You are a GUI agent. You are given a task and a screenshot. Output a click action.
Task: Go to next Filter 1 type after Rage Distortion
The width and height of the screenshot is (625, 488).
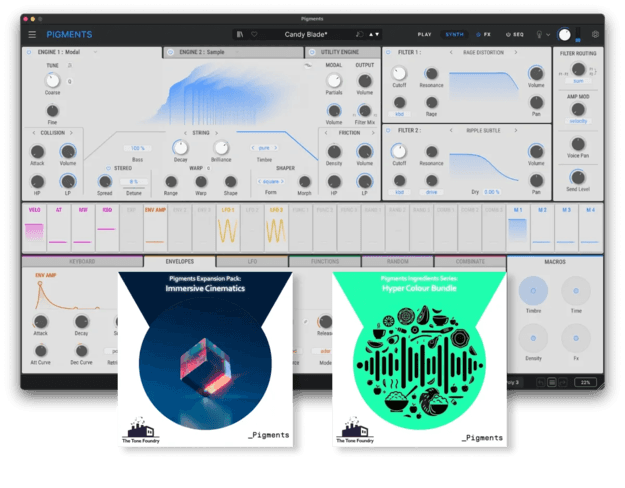pos(515,52)
